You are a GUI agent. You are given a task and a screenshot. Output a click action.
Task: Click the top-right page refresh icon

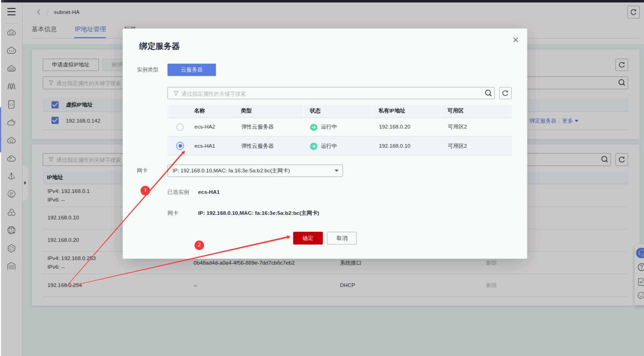click(x=633, y=12)
